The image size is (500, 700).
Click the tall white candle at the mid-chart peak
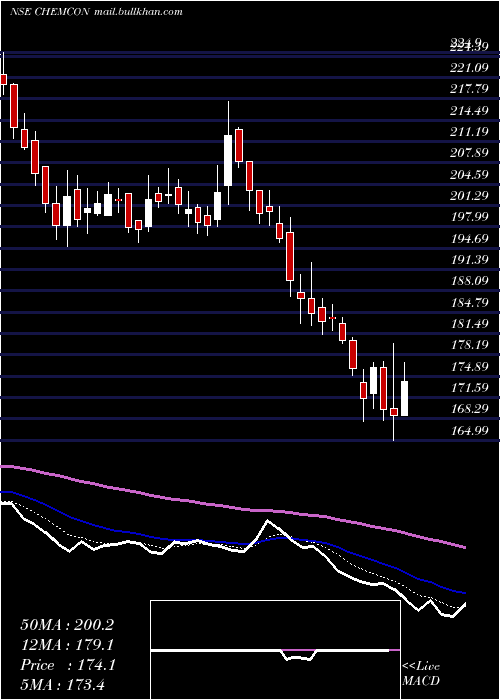228,160
